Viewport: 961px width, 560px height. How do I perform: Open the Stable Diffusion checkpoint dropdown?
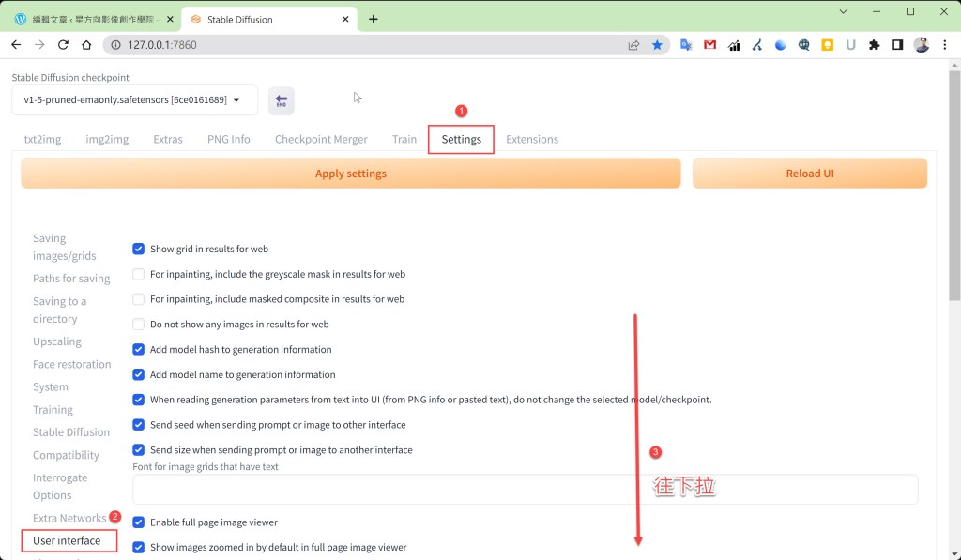coord(134,100)
